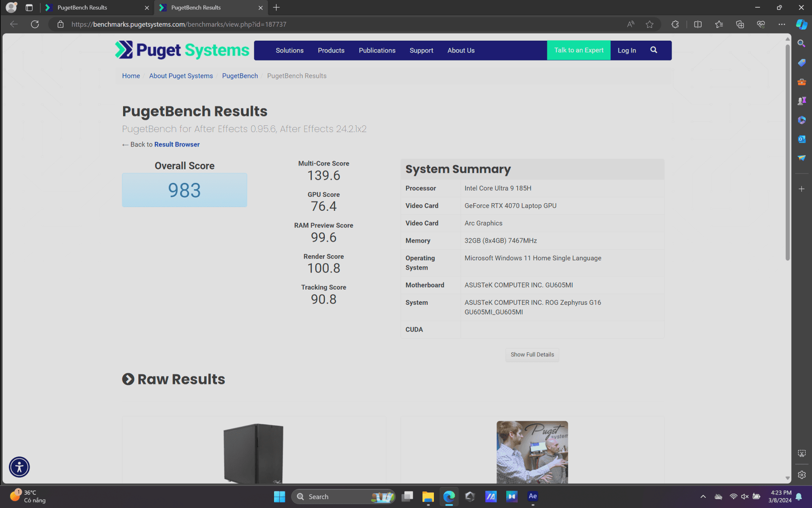Viewport: 812px width, 508px height.
Task: Open PugetBench breadcrumb link
Action: point(240,76)
